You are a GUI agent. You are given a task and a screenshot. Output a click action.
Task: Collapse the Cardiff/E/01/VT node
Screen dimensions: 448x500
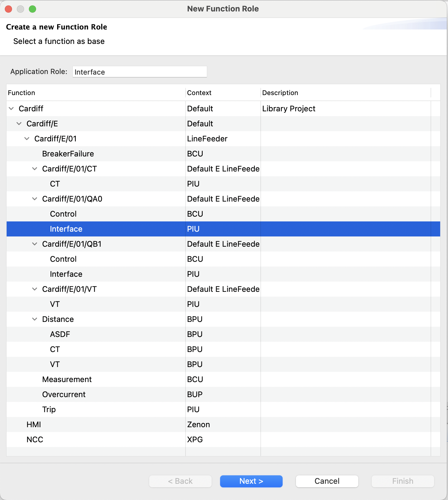click(x=35, y=289)
